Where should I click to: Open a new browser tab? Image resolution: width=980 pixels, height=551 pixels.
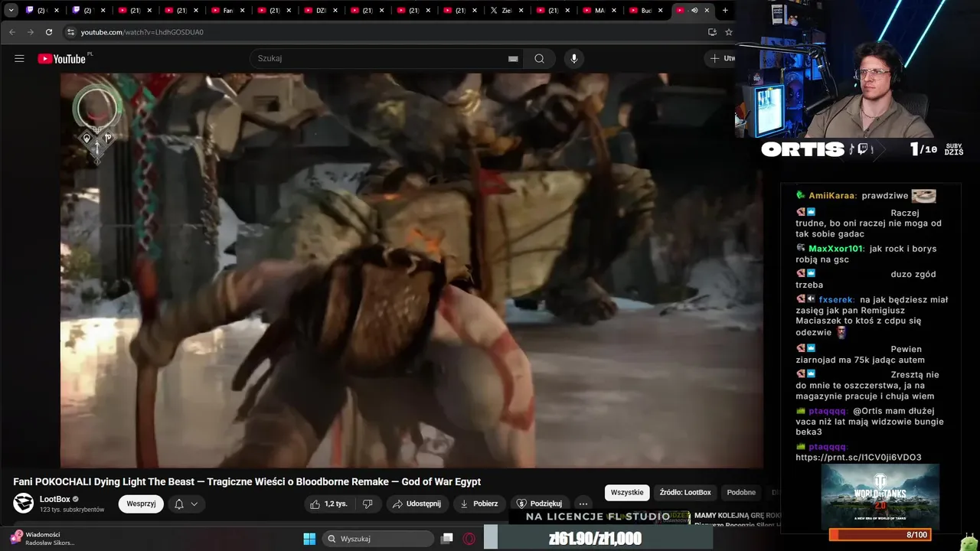[725, 10]
